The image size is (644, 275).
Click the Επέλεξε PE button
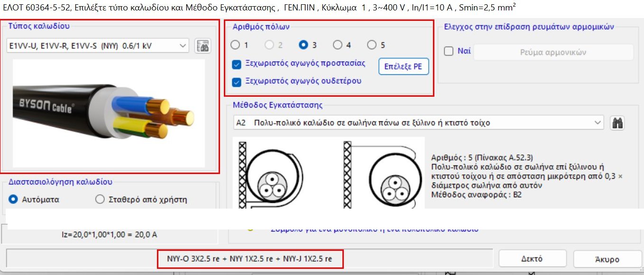click(403, 67)
